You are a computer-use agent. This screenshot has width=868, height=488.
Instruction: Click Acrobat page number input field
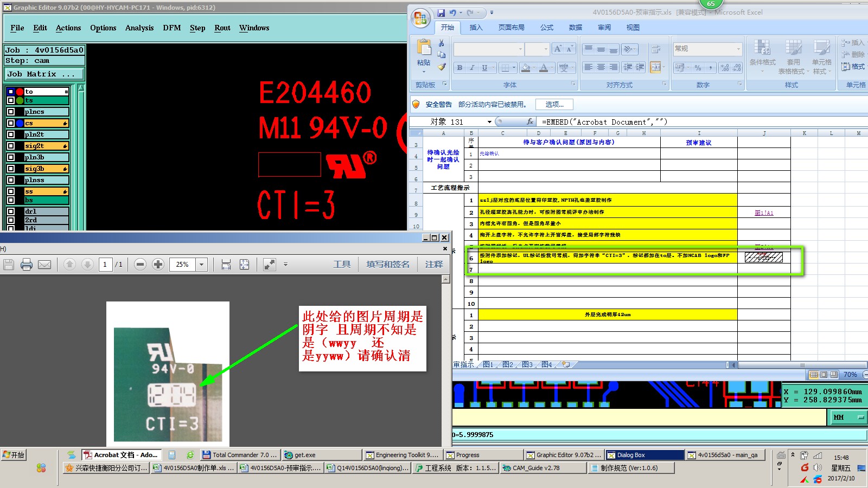coord(105,265)
